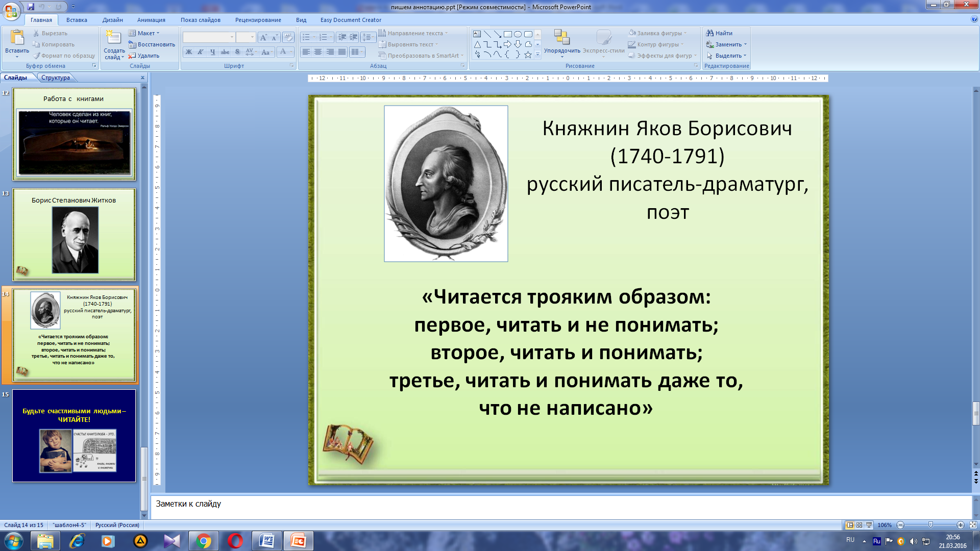The height and width of the screenshot is (551, 980).
Task: Click the Вставить paste button
Action: pyautogui.click(x=17, y=43)
